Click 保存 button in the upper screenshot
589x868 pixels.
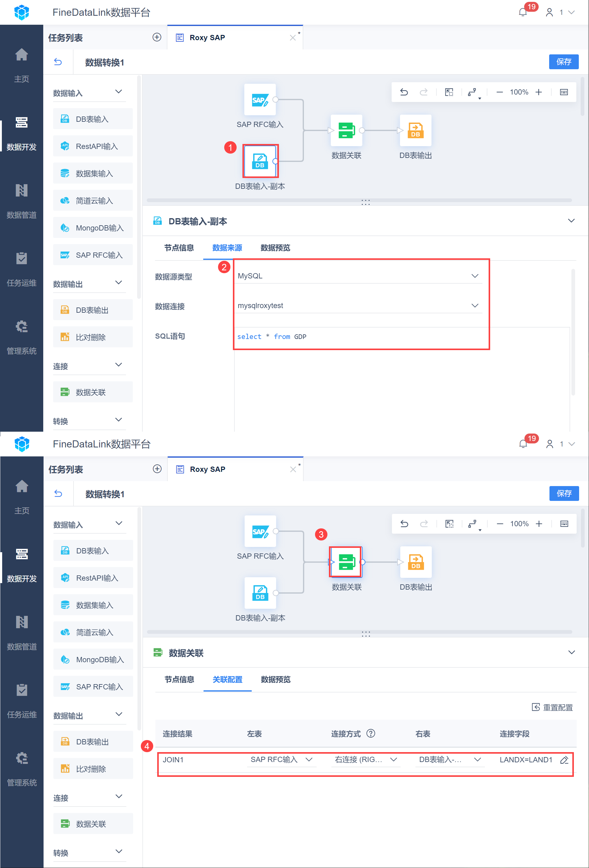coord(564,61)
